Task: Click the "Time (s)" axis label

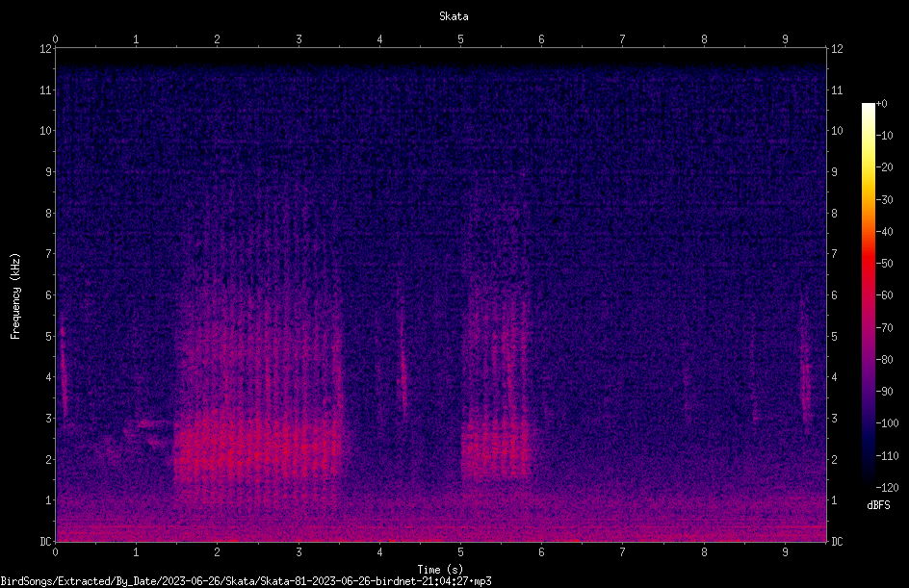Action: (440, 570)
